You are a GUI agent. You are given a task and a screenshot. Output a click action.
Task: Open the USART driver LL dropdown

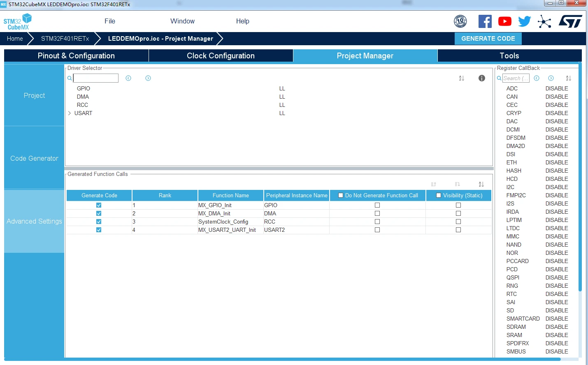click(282, 113)
